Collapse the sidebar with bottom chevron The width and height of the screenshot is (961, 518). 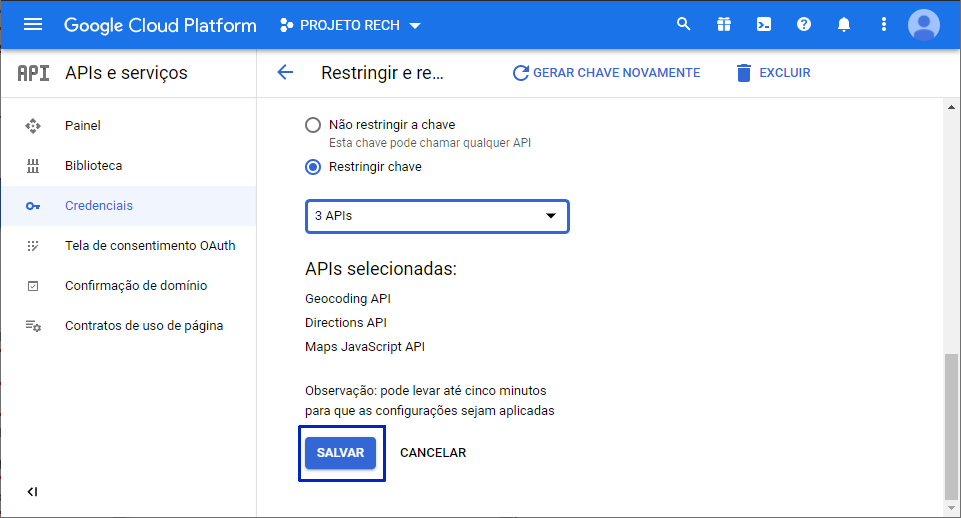[x=33, y=491]
